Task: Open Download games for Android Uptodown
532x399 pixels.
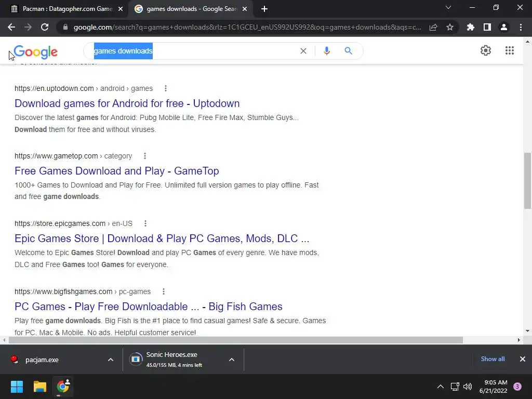Action: [127, 103]
